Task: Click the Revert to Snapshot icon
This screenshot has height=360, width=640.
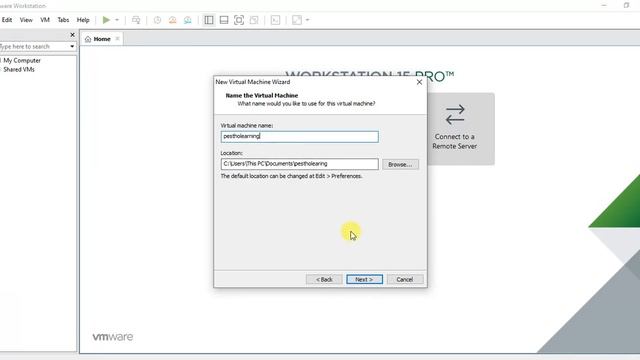Action: (x=173, y=20)
